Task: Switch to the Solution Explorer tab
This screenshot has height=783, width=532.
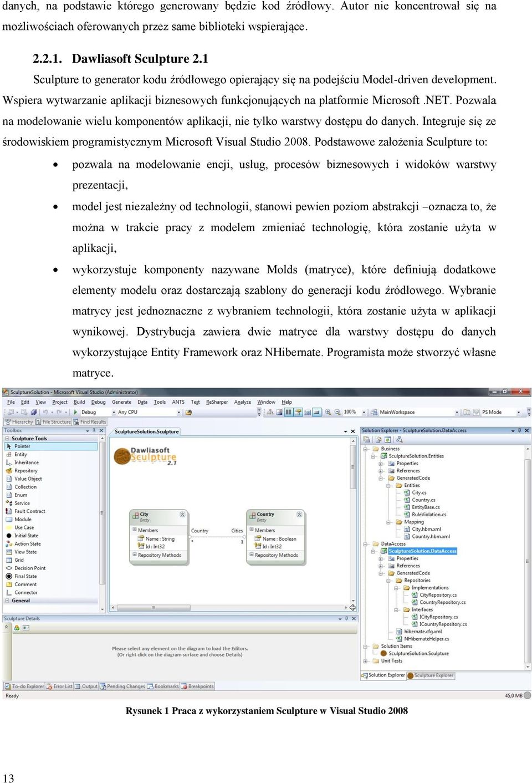Action: coord(383,675)
